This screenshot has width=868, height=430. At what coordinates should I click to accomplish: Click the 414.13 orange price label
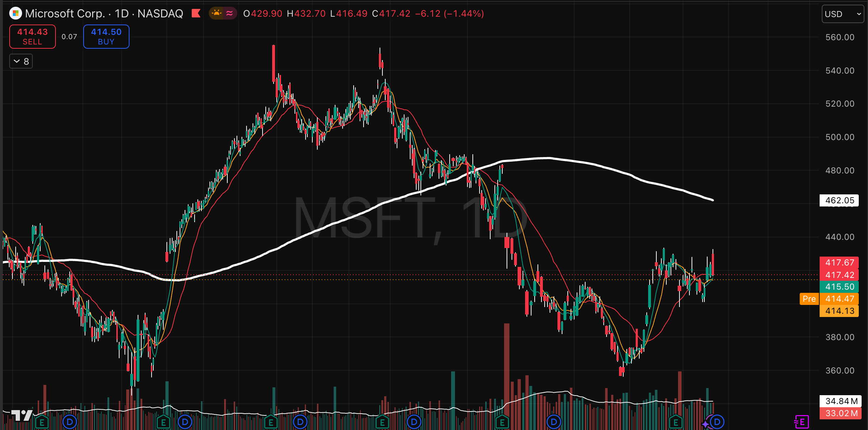point(839,311)
